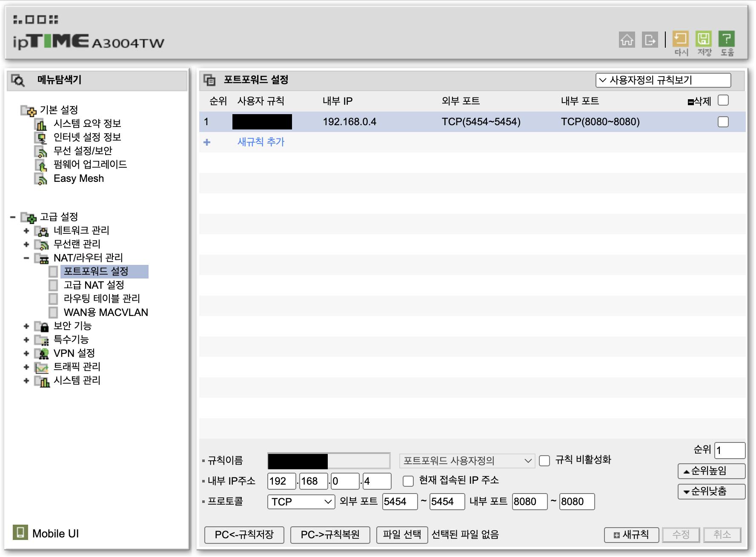756x557 pixels.
Task: Click the 순위낮춤 button
Action: [x=712, y=491]
